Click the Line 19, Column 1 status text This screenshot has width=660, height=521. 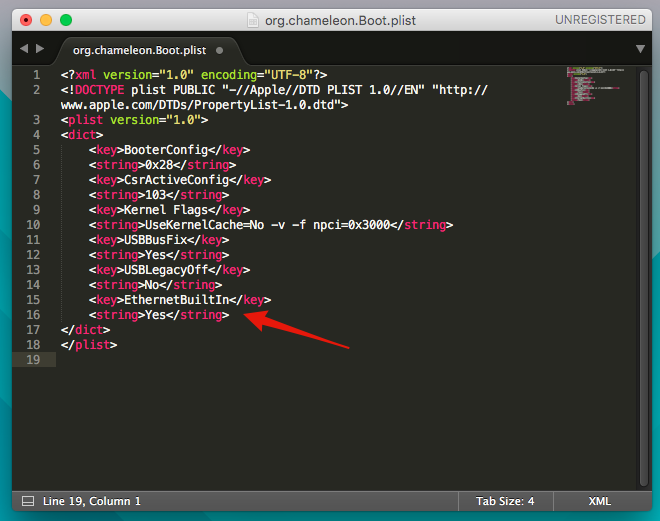(91, 501)
